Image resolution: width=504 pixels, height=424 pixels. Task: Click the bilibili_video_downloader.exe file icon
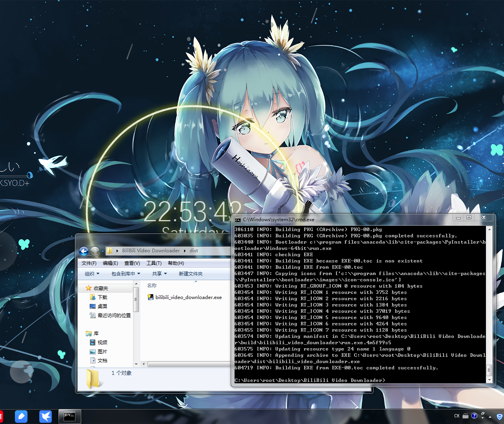[x=150, y=297]
